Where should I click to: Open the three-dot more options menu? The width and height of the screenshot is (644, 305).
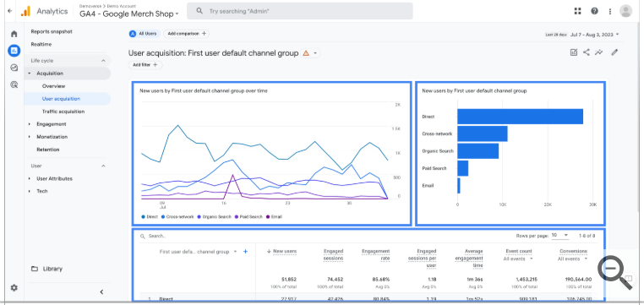click(610, 11)
